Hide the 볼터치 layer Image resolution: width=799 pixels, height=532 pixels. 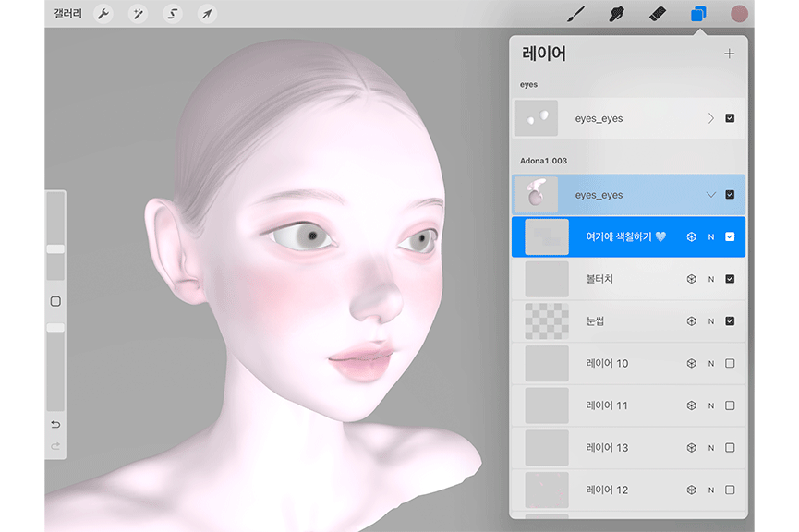(x=730, y=279)
